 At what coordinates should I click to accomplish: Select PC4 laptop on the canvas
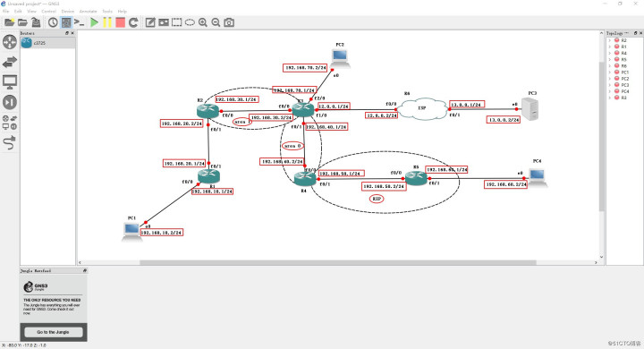click(538, 177)
